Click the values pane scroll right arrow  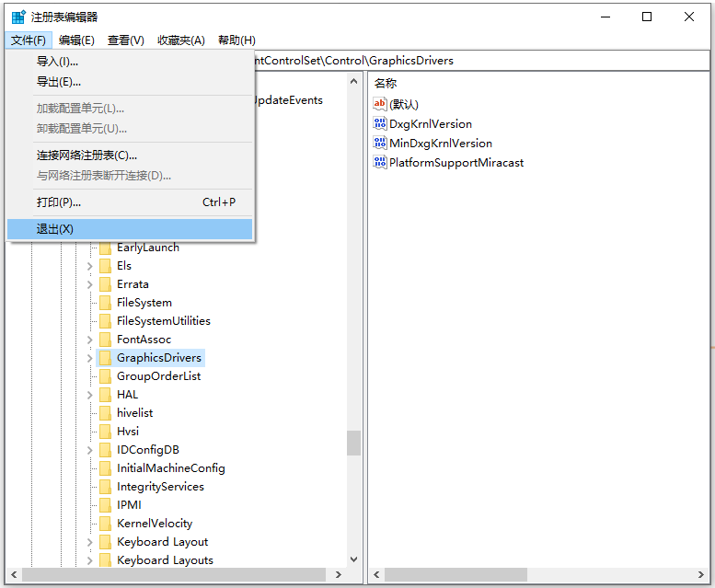(x=701, y=575)
